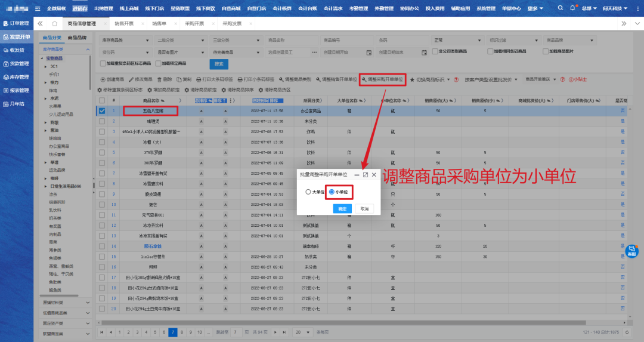Click 确定 in the dialog
This screenshot has width=644, height=342.
pos(342,209)
